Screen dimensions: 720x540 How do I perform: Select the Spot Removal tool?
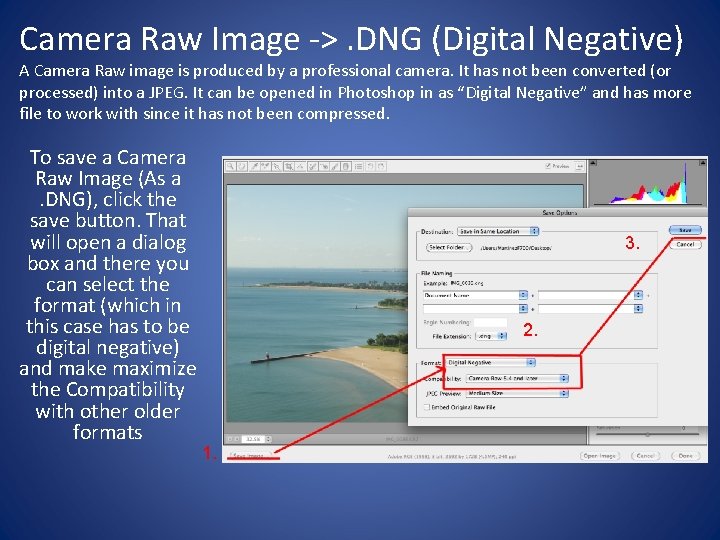(313, 166)
